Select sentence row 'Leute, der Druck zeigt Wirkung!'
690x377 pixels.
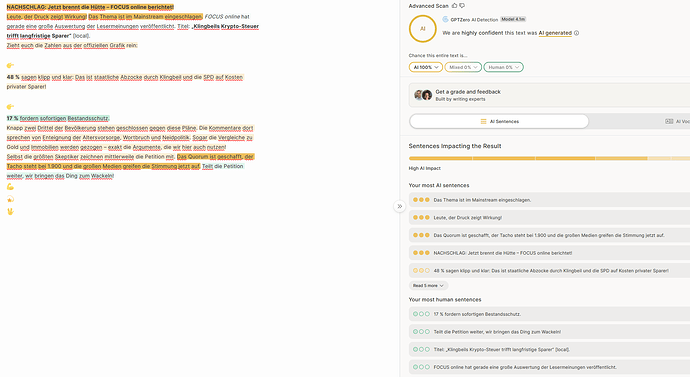pos(549,217)
